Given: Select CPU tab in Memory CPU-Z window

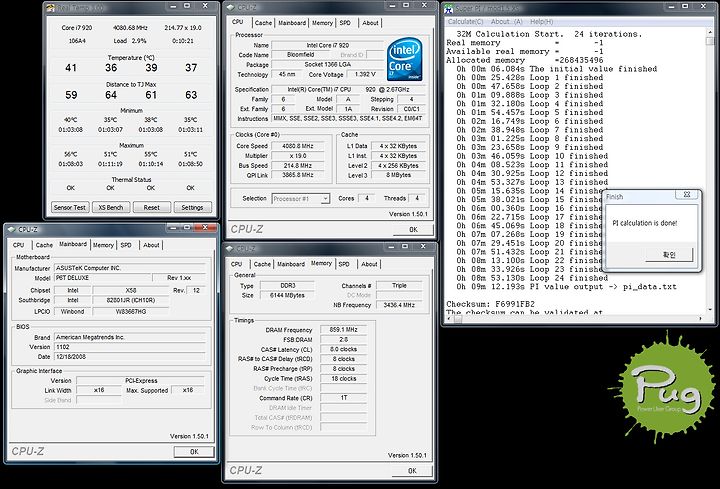Looking at the screenshot, I should (x=236, y=264).
